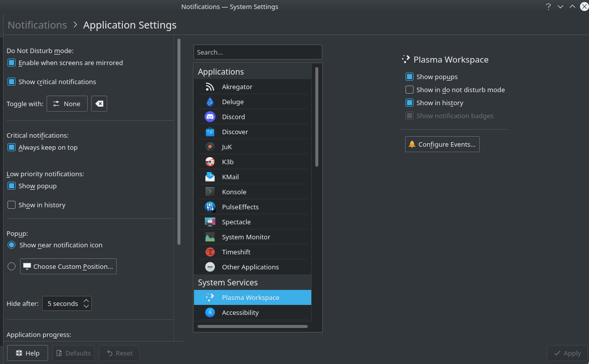Click the Discover shopping bag icon

click(210, 132)
